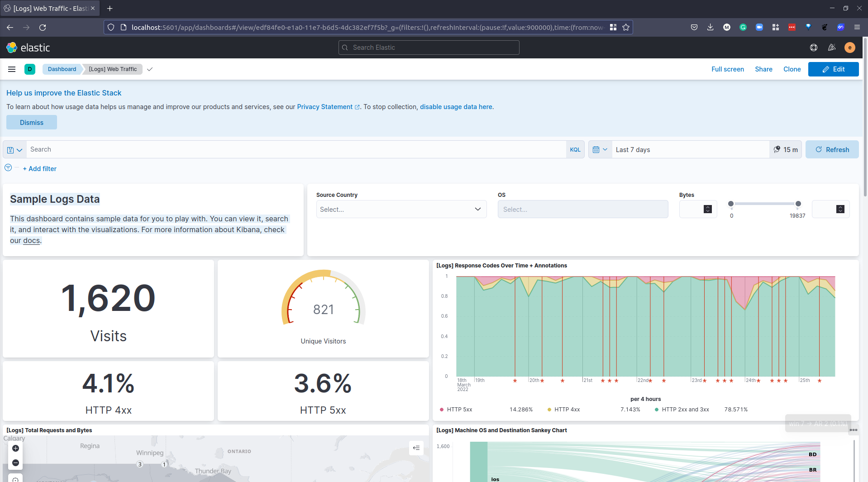Image resolution: width=868 pixels, height=482 pixels.
Task: Open the help menu lifebuoy icon
Action: pos(813,48)
